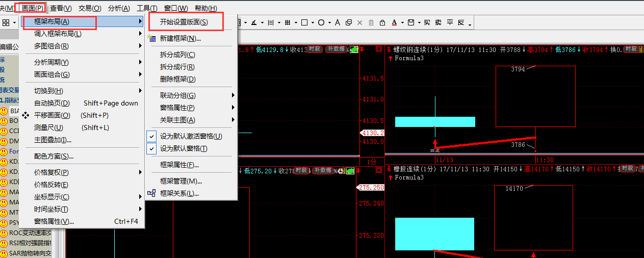
Task: Select the ellipse drawing tool
Action: (321, 22)
